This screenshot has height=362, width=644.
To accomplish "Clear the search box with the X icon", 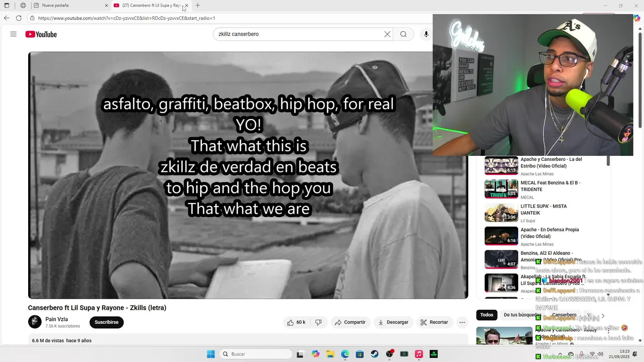I will click(387, 34).
